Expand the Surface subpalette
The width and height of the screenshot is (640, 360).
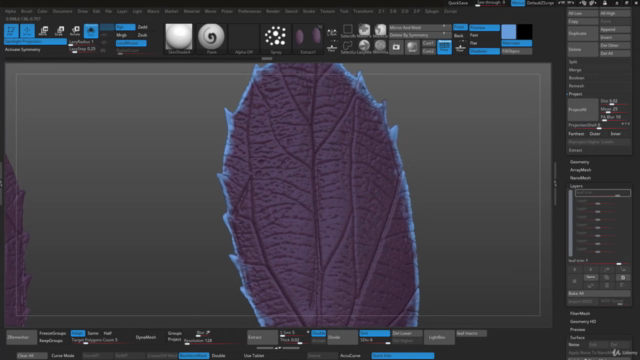(578, 338)
